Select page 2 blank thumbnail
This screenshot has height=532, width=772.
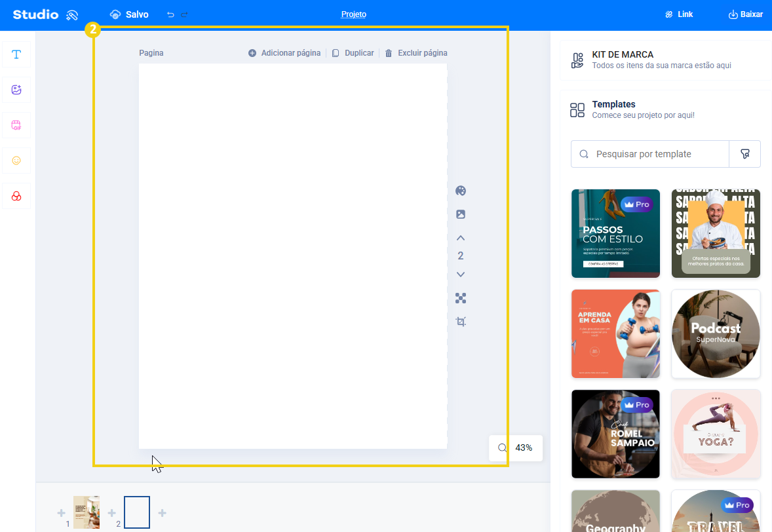point(137,512)
